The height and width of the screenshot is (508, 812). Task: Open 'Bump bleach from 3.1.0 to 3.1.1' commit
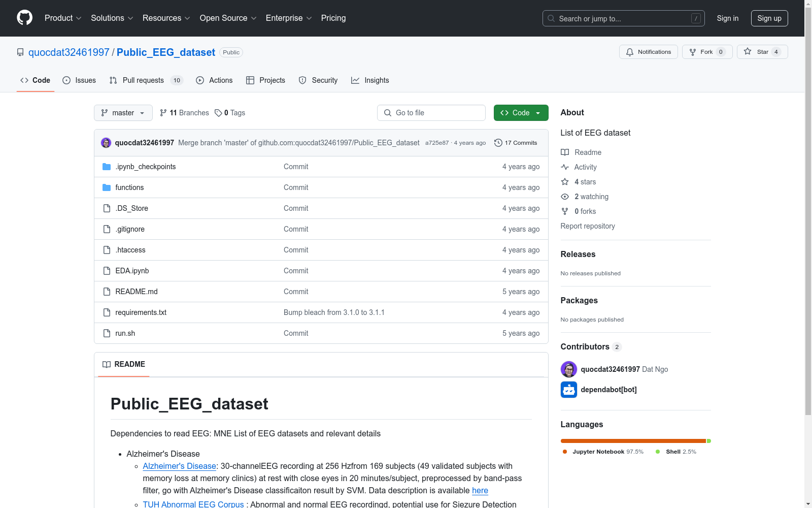(x=334, y=312)
